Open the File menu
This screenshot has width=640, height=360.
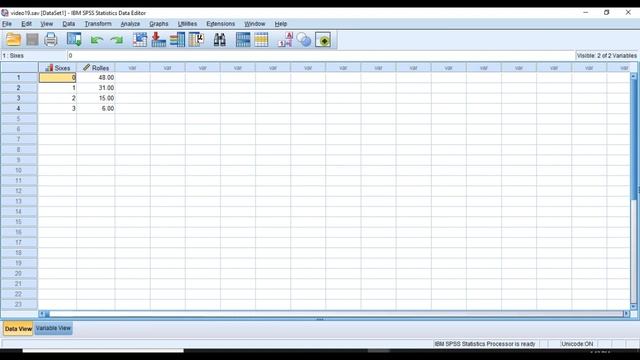[x=7, y=24]
